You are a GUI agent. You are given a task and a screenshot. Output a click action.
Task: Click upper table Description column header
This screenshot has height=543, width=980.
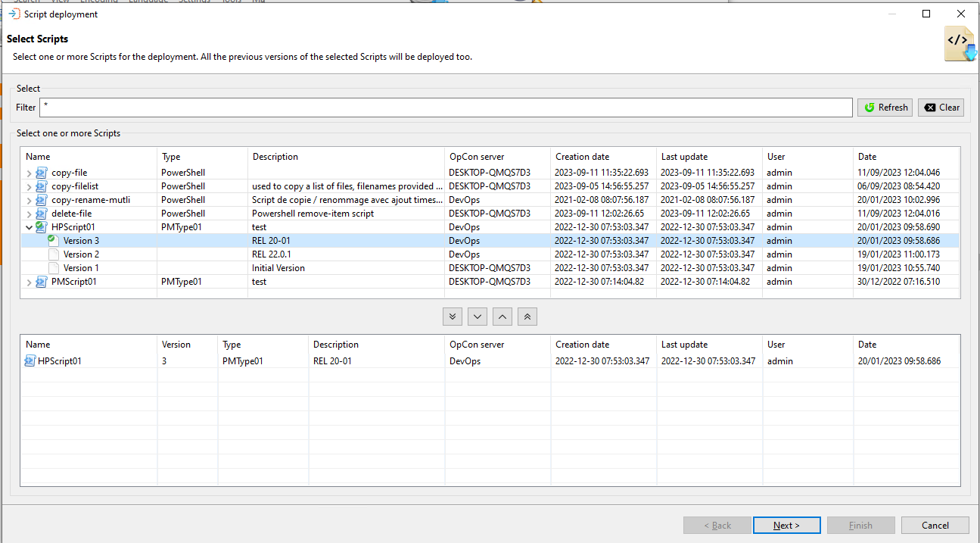point(346,157)
